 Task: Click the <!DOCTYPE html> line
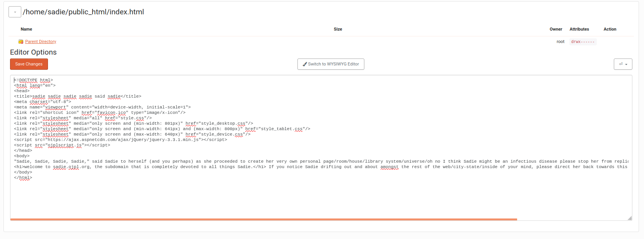[34, 80]
